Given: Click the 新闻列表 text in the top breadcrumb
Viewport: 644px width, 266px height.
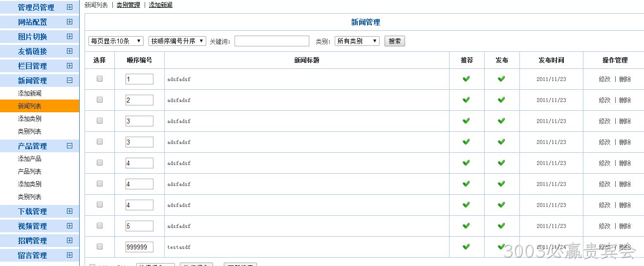Looking at the screenshot, I should coord(96,5).
